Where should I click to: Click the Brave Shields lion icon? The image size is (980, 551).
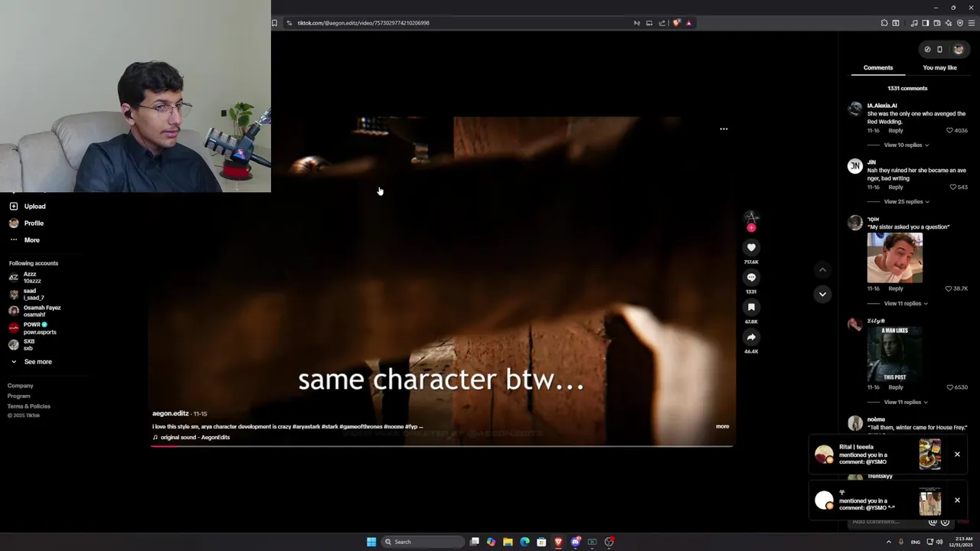point(676,23)
